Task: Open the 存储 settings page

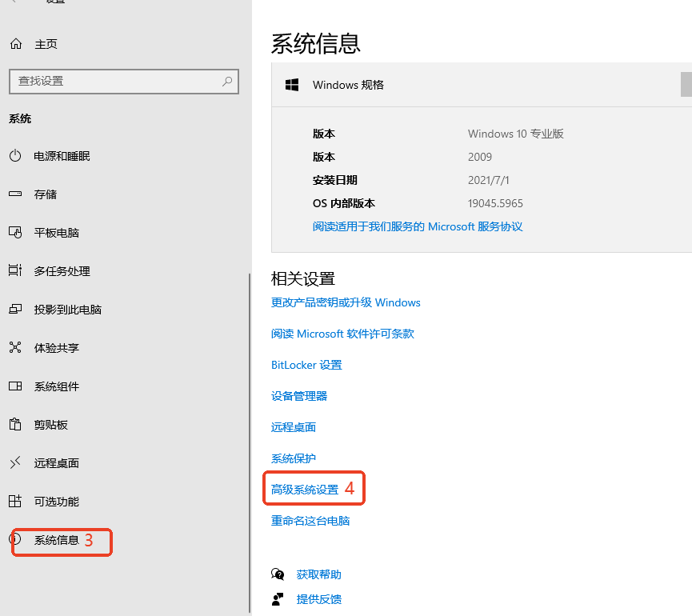Action: point(44,194)
